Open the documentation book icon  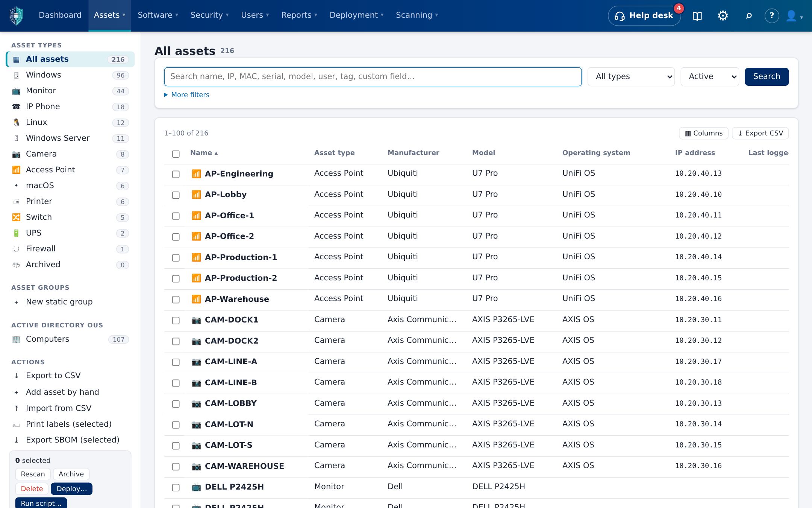(697, 16)
